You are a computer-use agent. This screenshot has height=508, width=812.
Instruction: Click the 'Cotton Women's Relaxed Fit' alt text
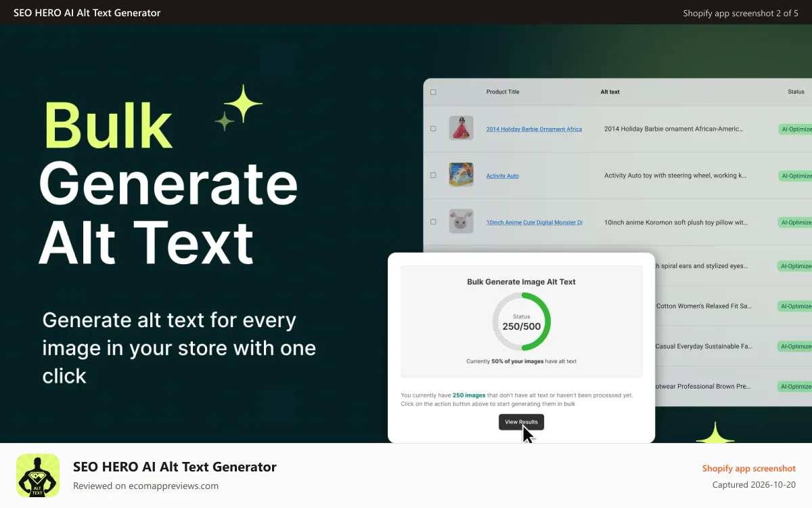[704, 306]
